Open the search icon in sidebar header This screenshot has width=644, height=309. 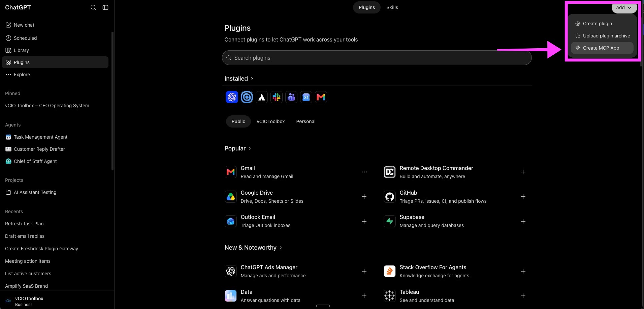[93, 7]
